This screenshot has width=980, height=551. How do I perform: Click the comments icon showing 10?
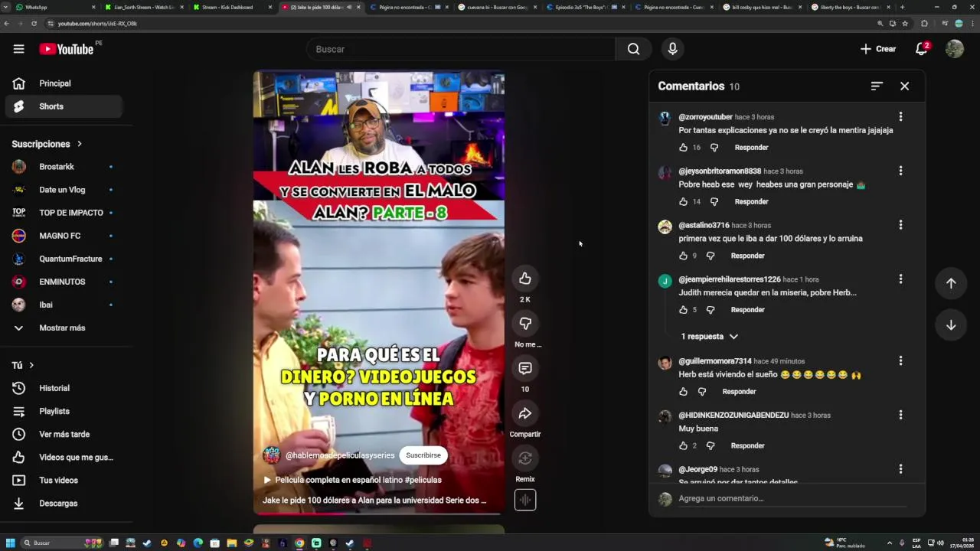pyautogui.click(x=525, y=369)
